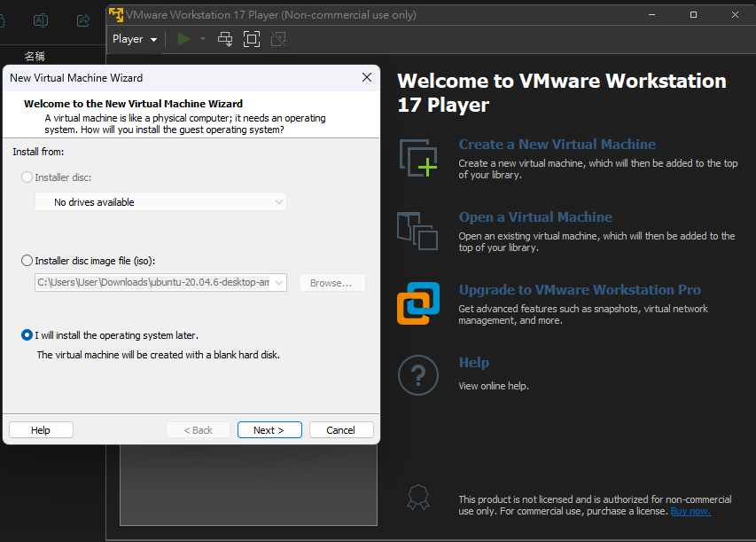
Task: Minimize the VMware Player window
Action: click(x=651, y=14)
